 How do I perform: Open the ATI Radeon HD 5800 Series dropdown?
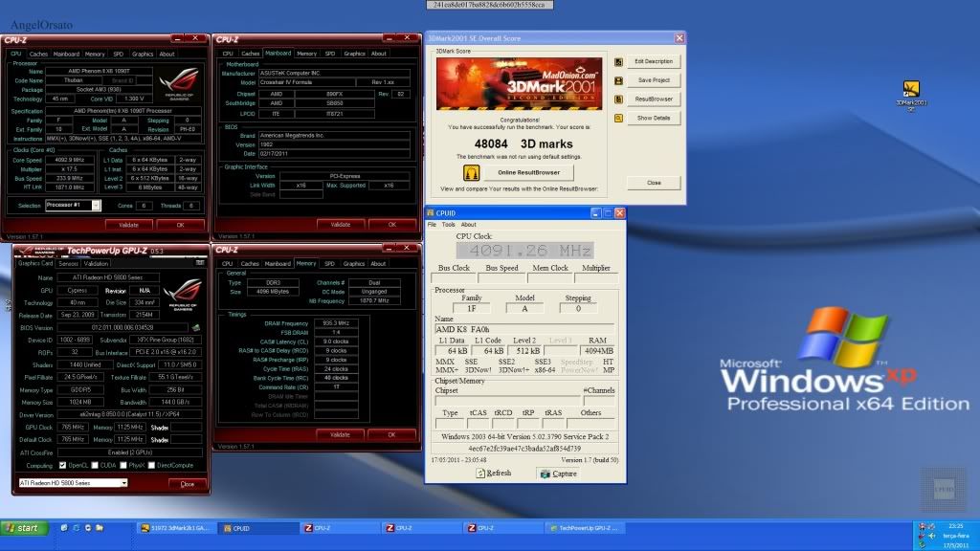123,483
